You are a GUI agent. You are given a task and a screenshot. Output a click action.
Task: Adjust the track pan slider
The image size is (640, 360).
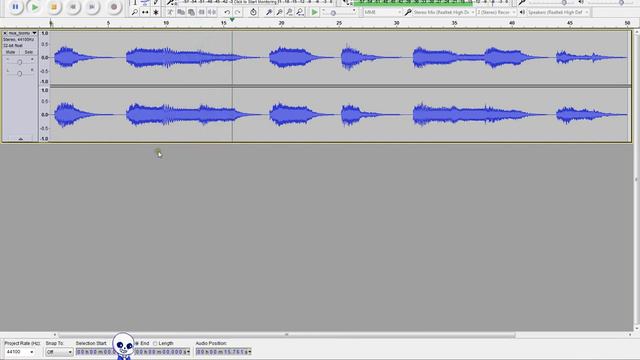tap(20, 73)
